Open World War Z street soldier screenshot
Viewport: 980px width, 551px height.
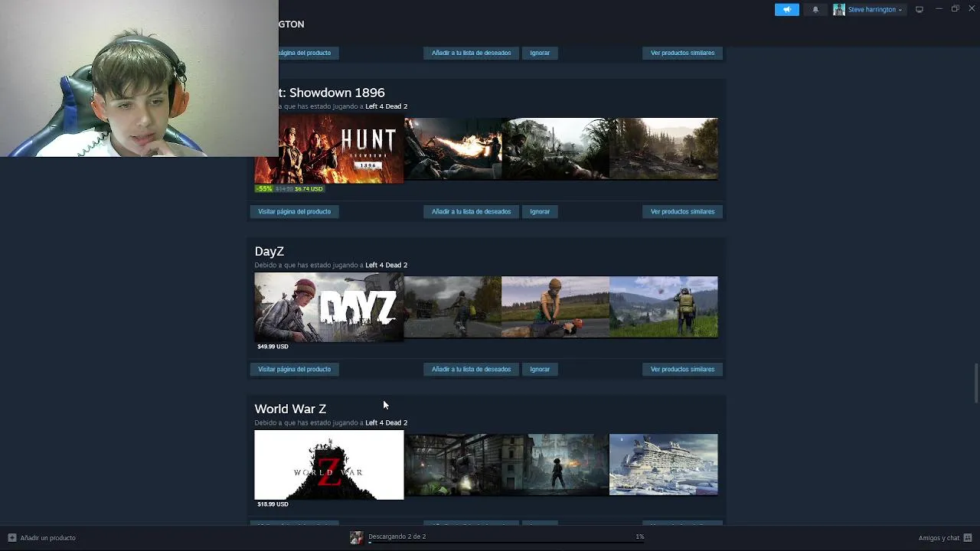click(x=555, y=465)
